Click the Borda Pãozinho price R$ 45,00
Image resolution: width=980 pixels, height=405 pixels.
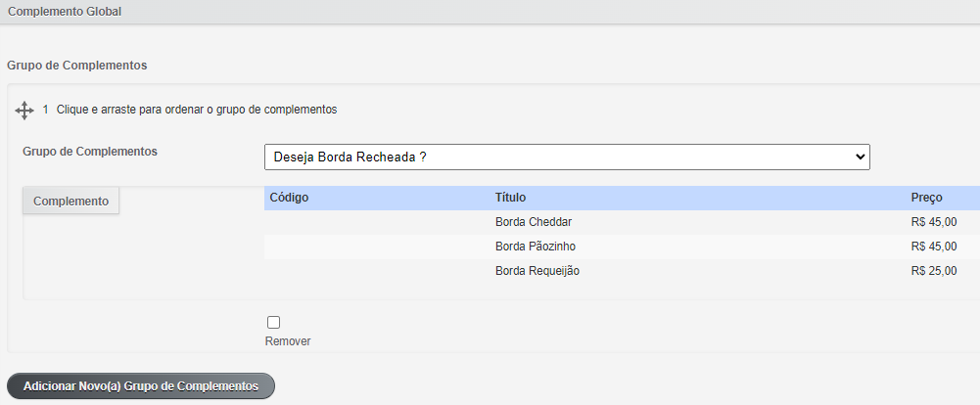(x=934, y=247)
